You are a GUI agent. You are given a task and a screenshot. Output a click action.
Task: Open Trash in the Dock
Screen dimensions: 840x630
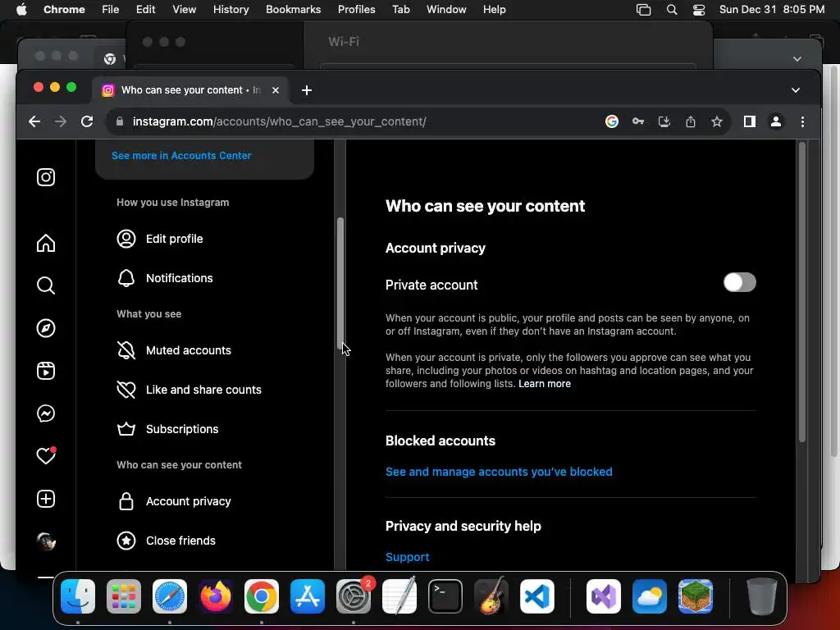click(762, 596)
